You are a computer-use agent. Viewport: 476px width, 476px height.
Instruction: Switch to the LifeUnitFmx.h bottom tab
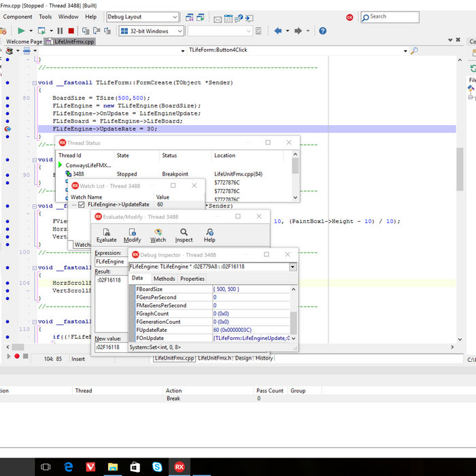[x=215, y=358]
